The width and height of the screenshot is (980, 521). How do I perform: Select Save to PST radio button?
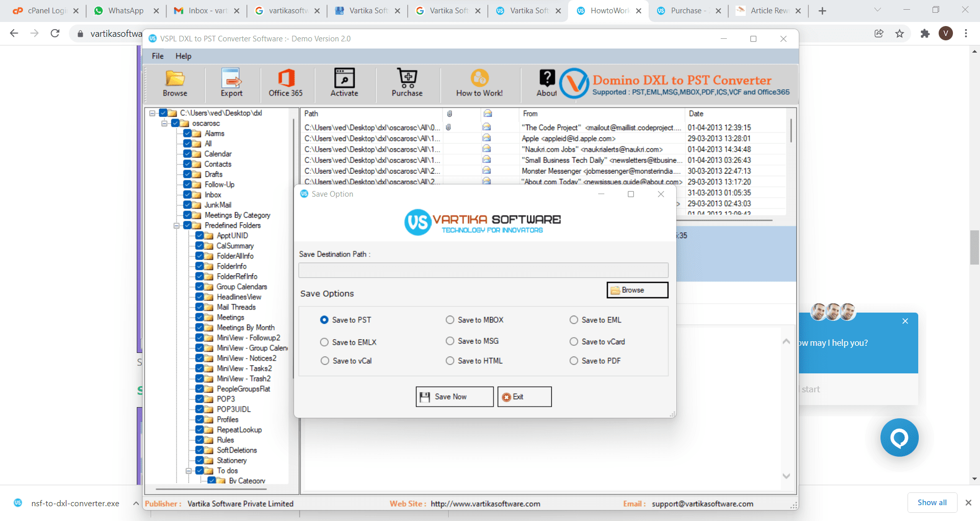click(x=324, y=320)
